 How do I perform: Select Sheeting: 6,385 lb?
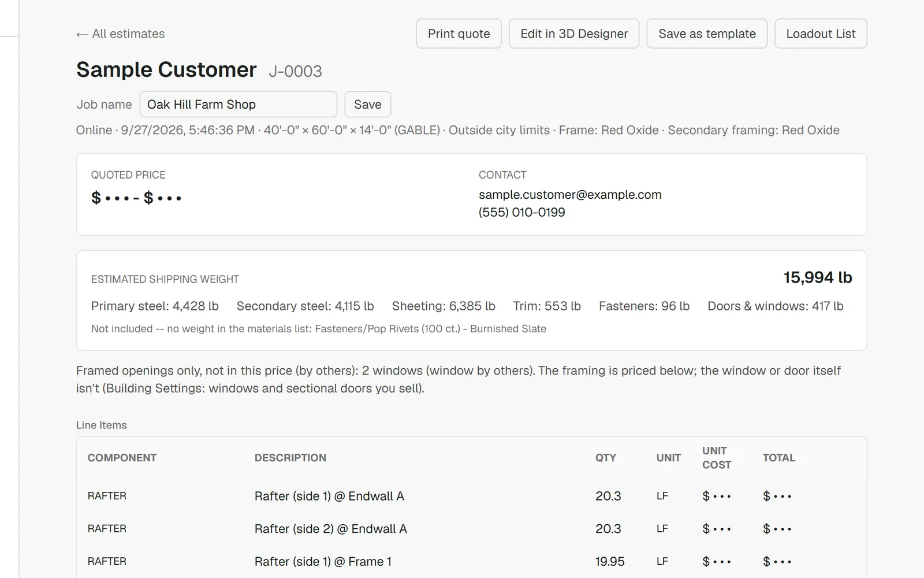coord(444,306)
